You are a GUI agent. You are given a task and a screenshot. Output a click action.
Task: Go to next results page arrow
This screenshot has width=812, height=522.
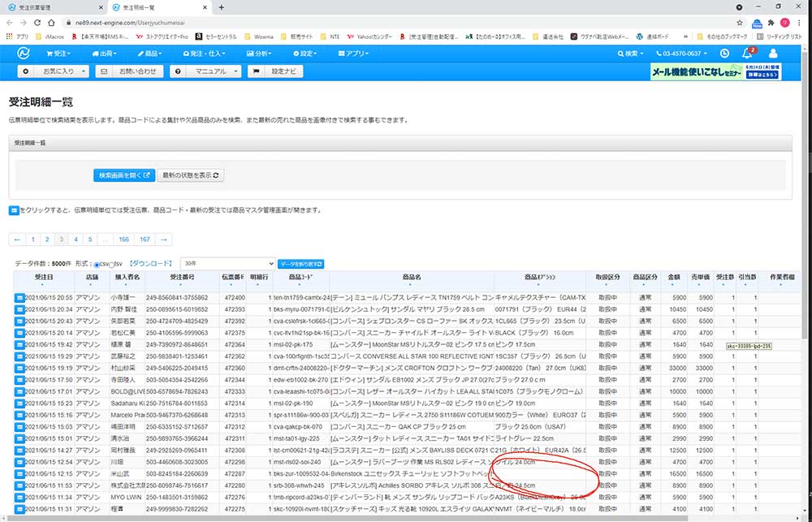point(164,239)
